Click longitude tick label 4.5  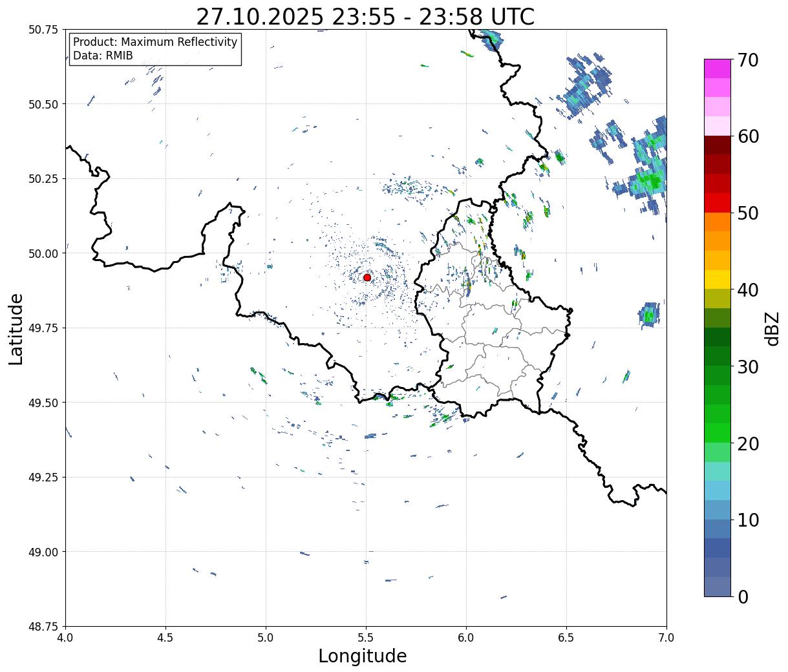pos(165,638)
